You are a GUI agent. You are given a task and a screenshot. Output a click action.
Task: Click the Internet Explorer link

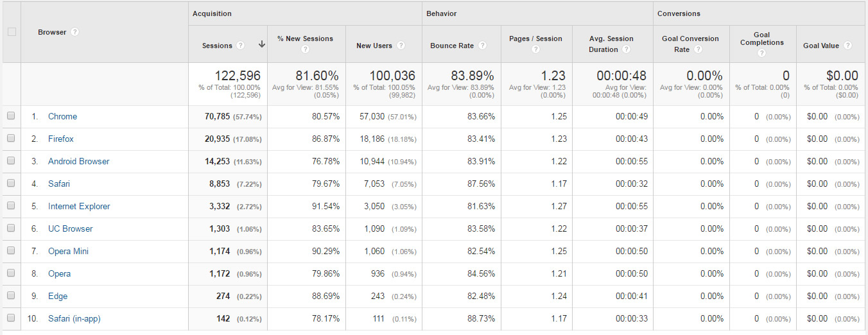(x=79, y=206)
